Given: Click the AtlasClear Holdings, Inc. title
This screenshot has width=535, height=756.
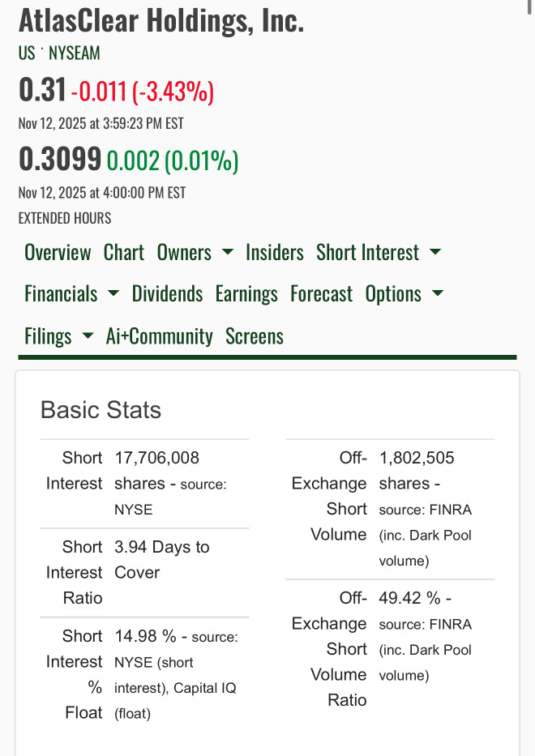Looking at the screenshot, I should point(161,20).
